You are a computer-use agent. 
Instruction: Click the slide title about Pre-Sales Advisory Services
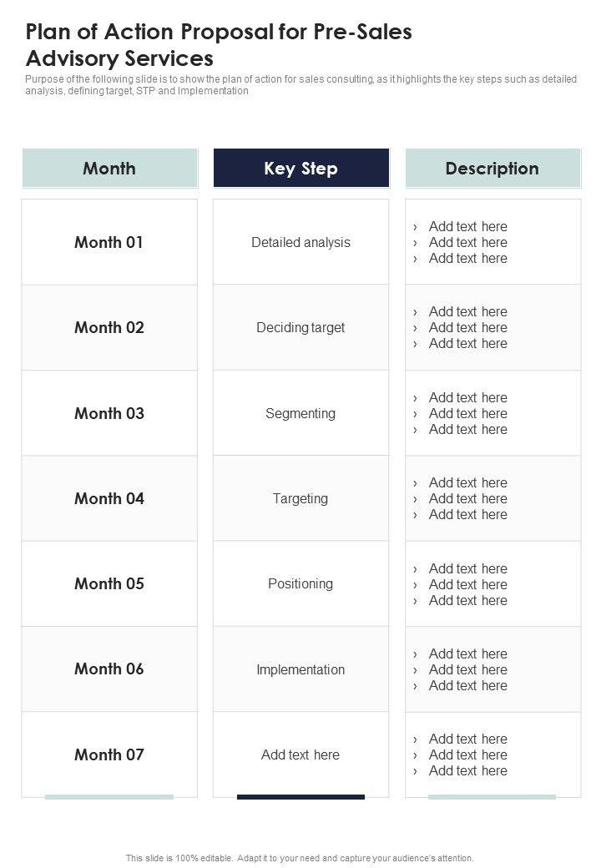(219, 45)
